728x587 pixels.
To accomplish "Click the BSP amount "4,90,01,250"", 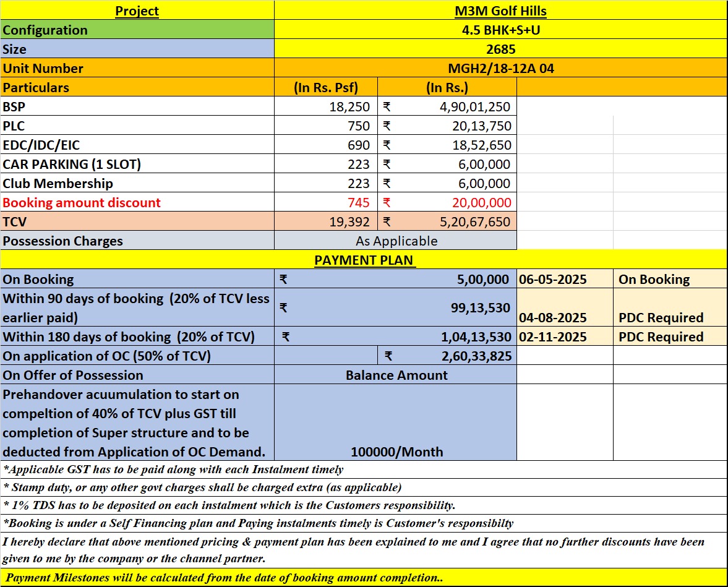I will (x=474, y=106).
